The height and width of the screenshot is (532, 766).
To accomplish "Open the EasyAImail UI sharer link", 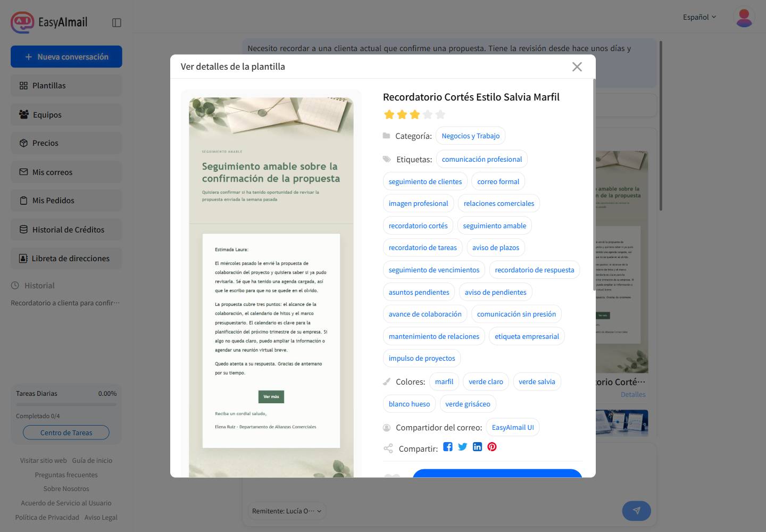I will pyautogui.click(x=513, y=427).
